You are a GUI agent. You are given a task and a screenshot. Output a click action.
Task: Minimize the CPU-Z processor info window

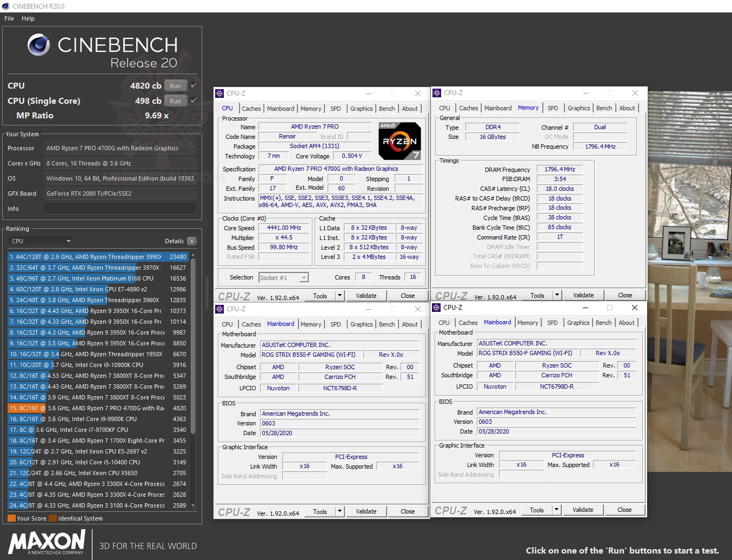tap(368, 94)
